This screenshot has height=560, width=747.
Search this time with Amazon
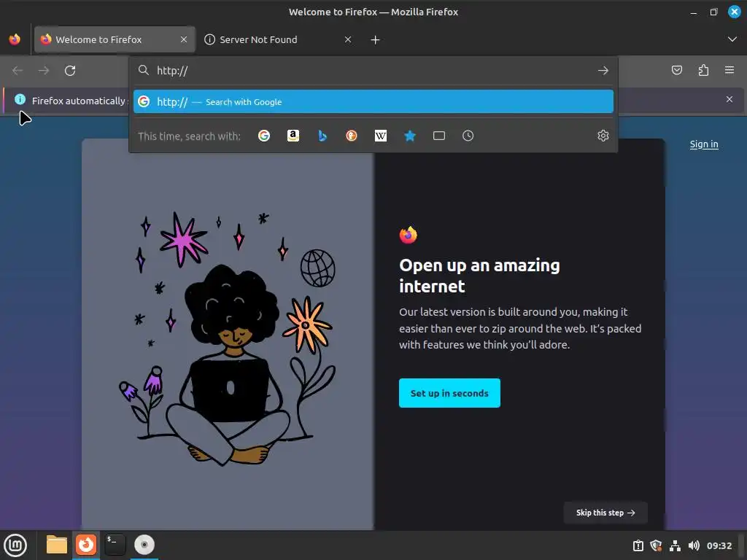pos(293,136)
